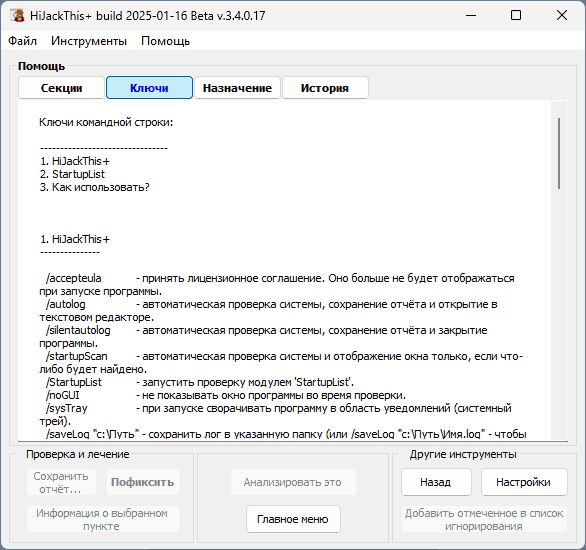
Task: Click the 'Ключи командной строки:' heading
Action: click(x=106, y=122)
